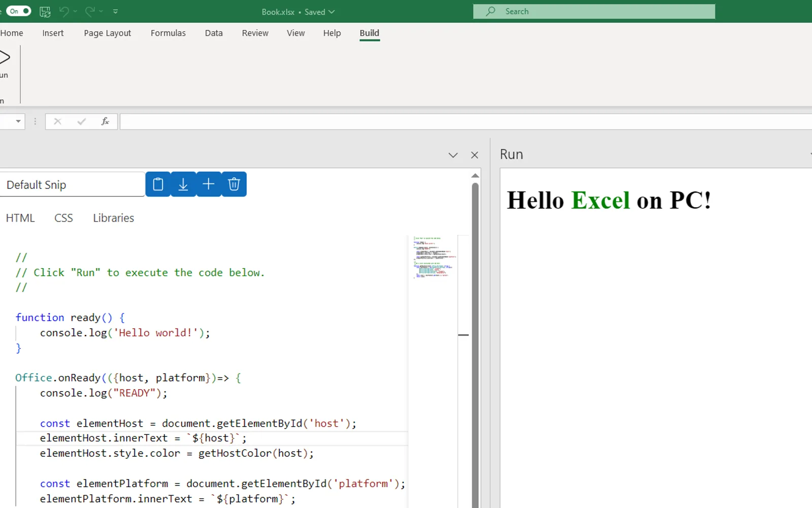Click the plus add new snippet button
This screenshot has width=812, height=508.
(x=209, y=184)
